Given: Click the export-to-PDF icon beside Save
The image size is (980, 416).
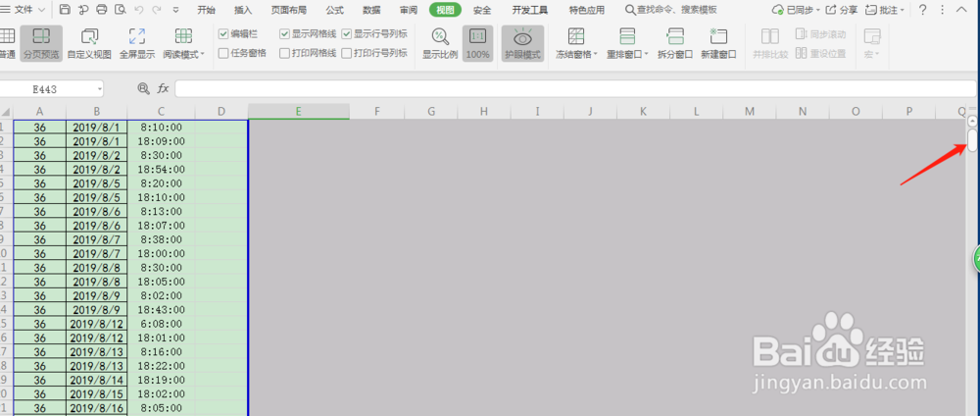Looking at the screenshot, I should coord(83,10).
